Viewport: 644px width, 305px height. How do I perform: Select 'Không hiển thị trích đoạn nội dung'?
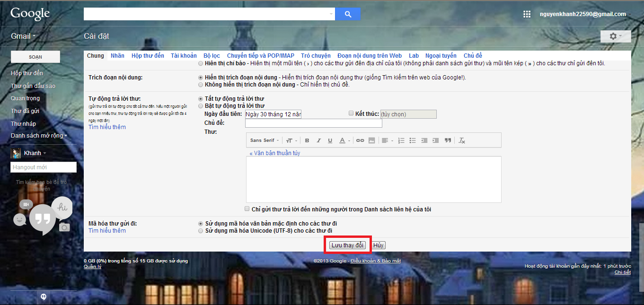[x=201, y=85]
